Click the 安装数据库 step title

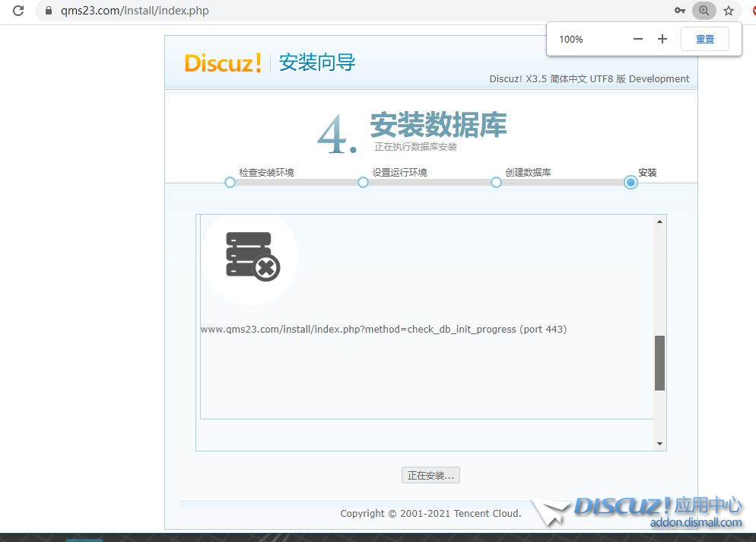click(438, 125)
